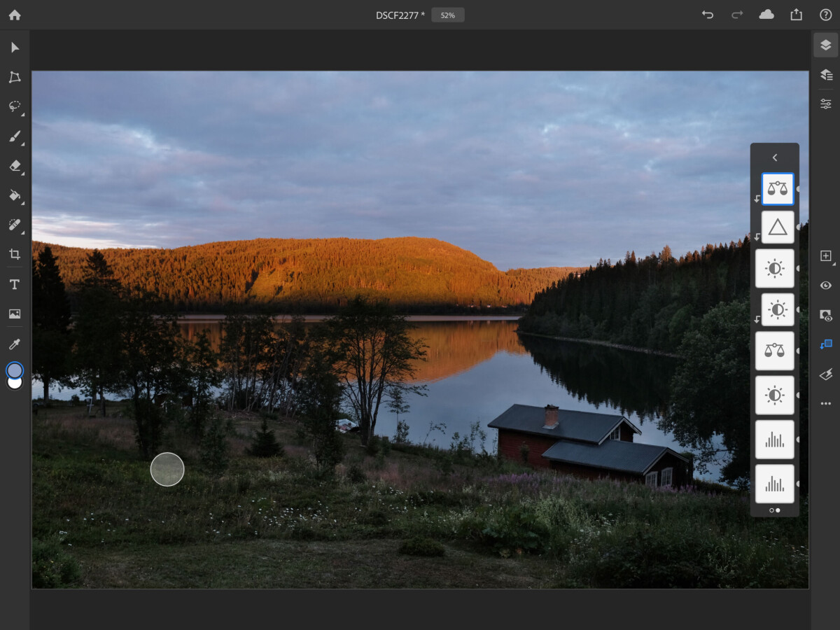The image size is (840, 630).
Task: Select the upper Levels adjustment layer
Action: point(775,440)
